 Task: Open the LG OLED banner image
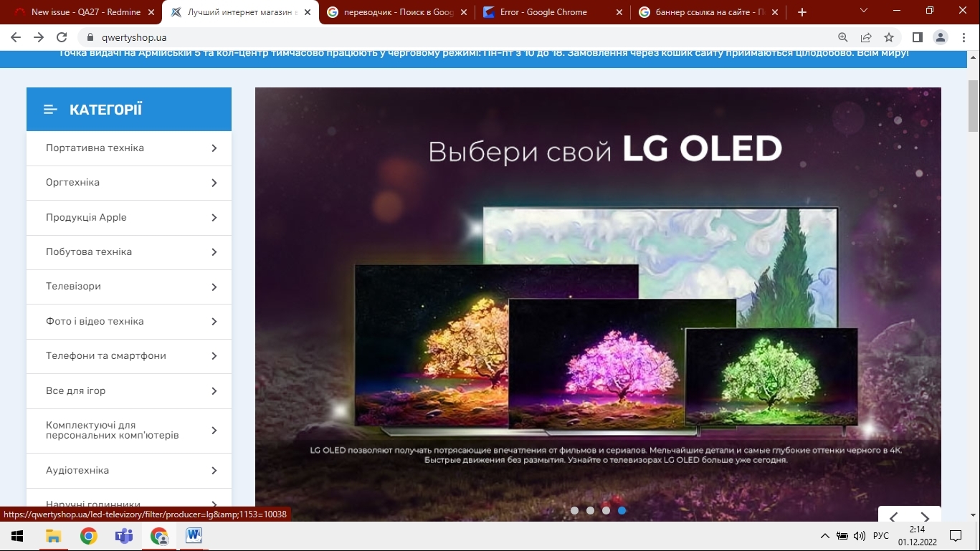click(598, 305)
